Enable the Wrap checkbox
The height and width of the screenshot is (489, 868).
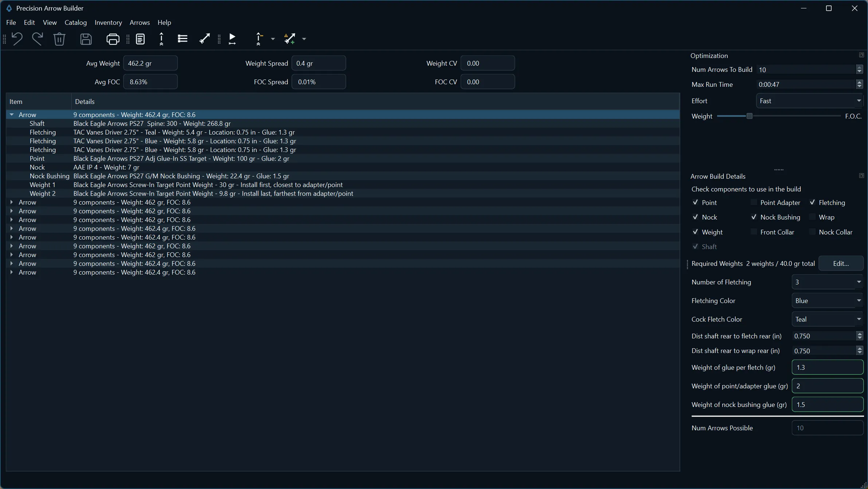[x=812, y=217]
